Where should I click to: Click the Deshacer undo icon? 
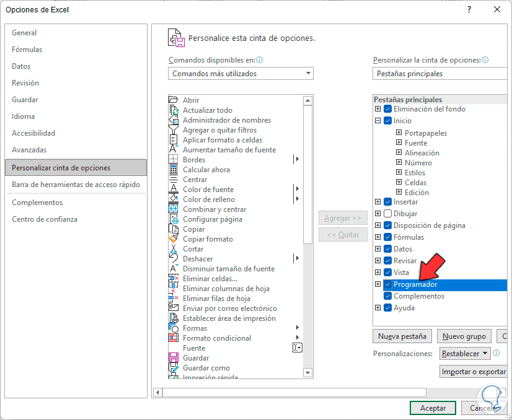click(173, 259)
